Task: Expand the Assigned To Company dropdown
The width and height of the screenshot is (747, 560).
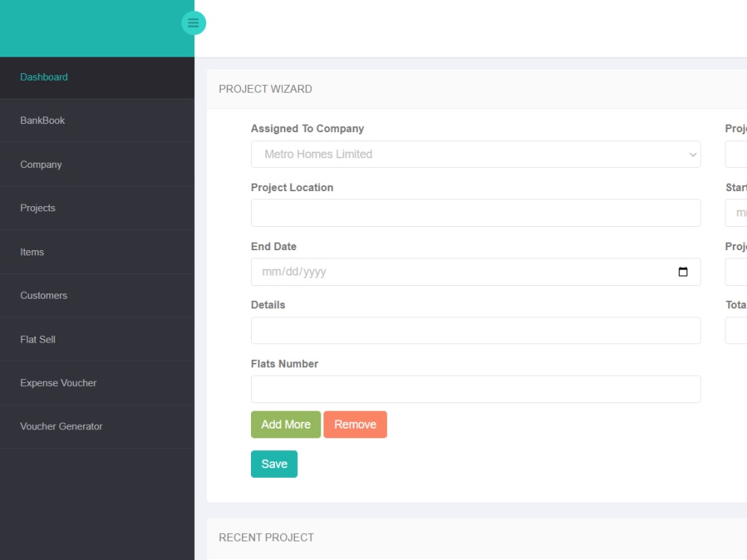Action: coord(475,155)
